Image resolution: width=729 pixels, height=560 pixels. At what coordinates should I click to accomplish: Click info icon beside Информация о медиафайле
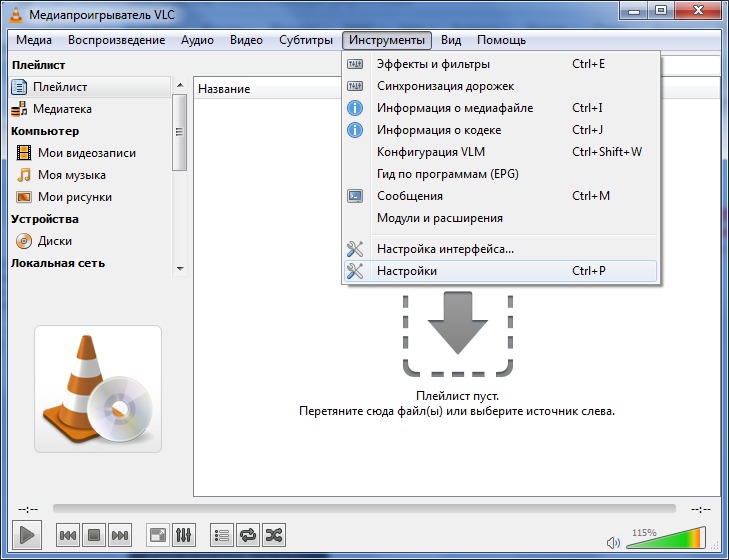[355, 108]
